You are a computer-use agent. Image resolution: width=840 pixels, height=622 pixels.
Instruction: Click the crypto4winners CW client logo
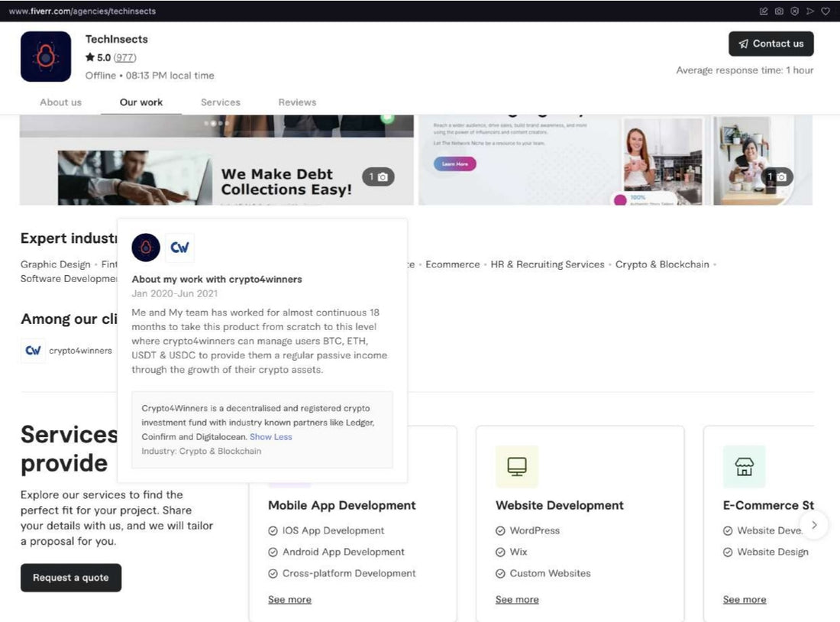(x=33, y=351)
